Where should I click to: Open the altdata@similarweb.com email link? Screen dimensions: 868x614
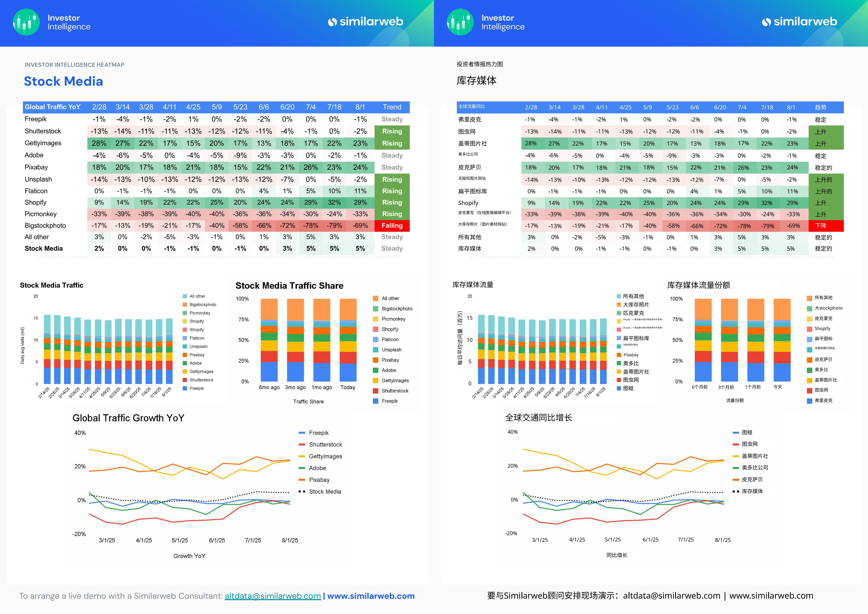click(273, 596)
